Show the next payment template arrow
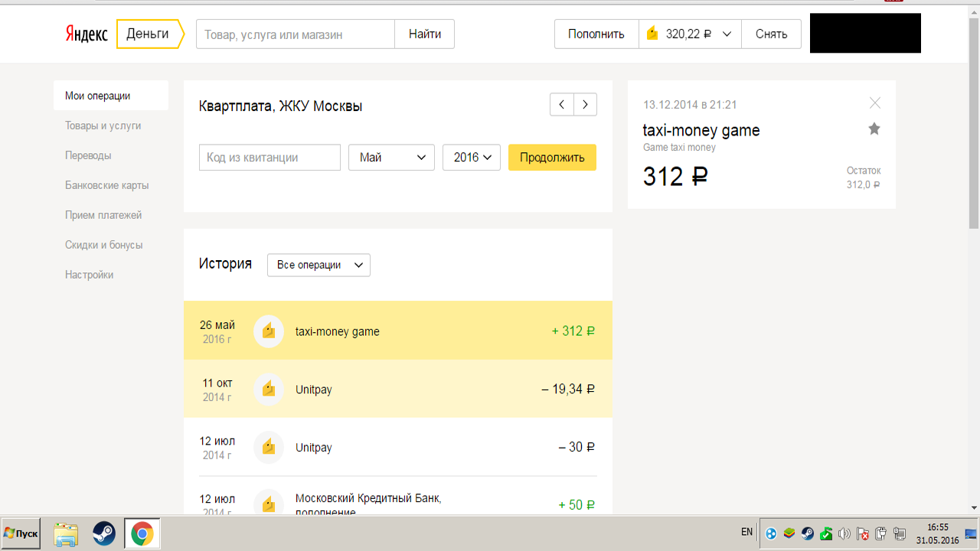This screenshot has width=980, height=551. coord(586,105)
